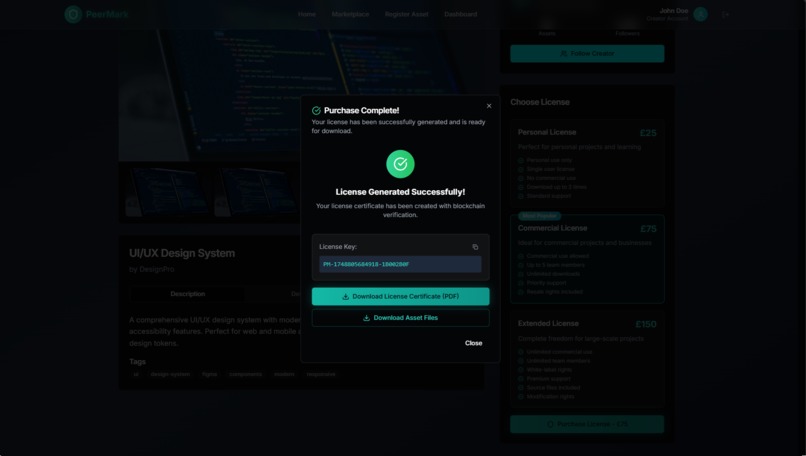Click the Close text button in dialog
The height and width of the screenshot is (456, 806).
pos(473,343)
